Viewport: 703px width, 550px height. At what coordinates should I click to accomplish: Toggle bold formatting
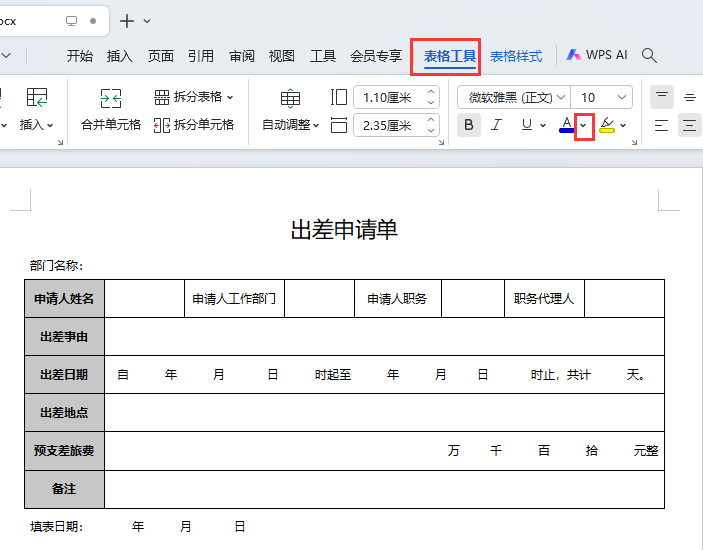(x=468, y=125)
